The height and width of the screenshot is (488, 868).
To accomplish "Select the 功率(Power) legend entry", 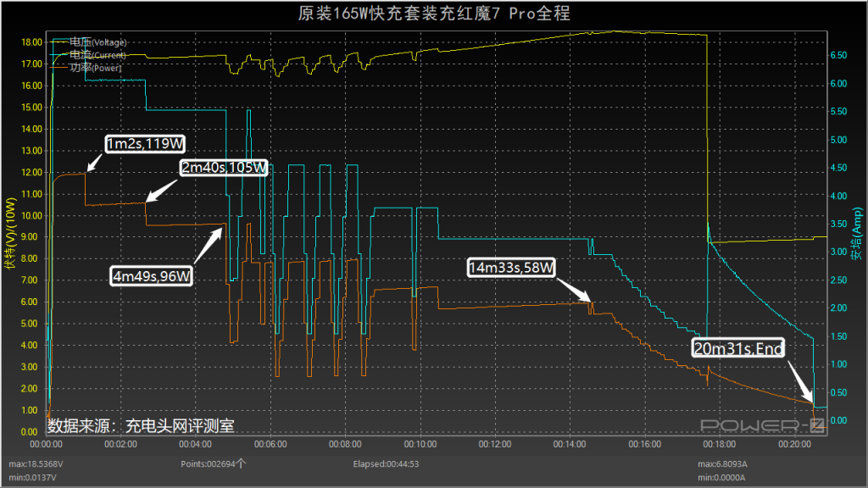I will 87,68.
